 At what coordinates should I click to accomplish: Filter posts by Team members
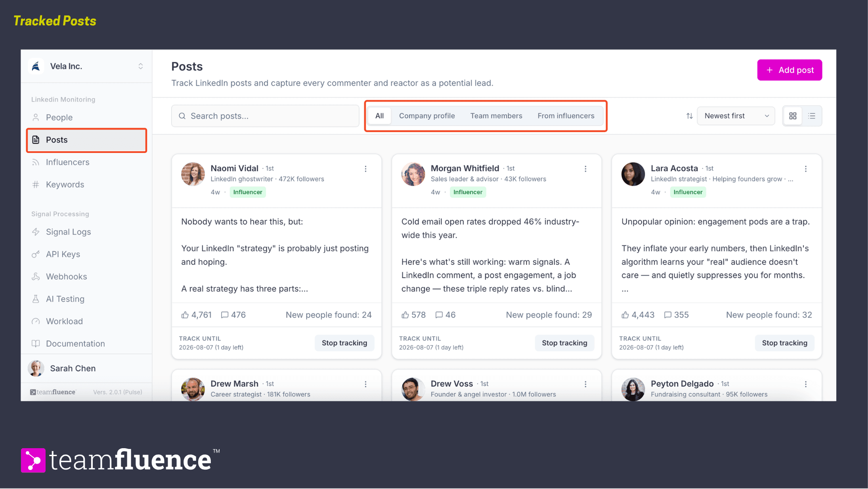tap(496, 116)
